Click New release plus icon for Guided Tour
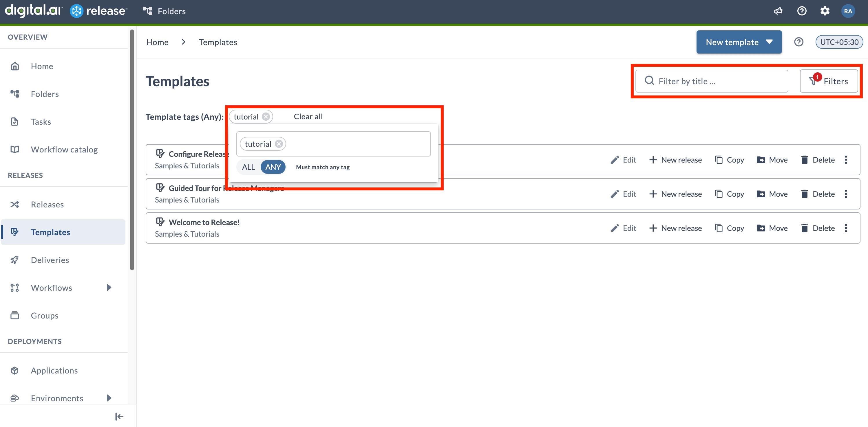Screen dimensions: 868x427 pos(653,194)
